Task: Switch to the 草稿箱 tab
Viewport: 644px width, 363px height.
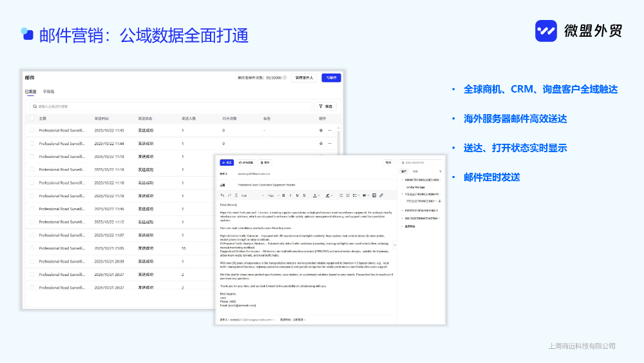Action: [48, 92]
